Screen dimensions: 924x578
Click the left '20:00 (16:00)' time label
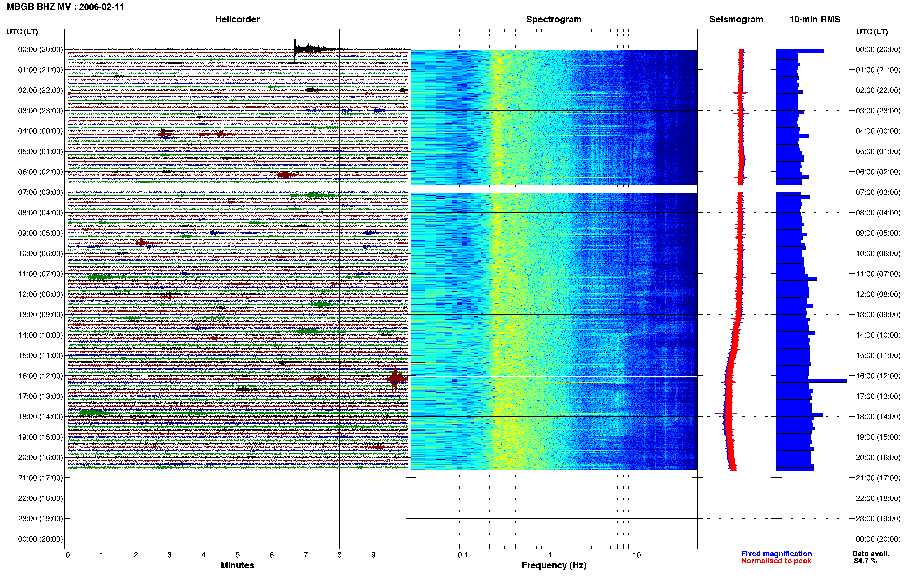click(x=41, y=458)
